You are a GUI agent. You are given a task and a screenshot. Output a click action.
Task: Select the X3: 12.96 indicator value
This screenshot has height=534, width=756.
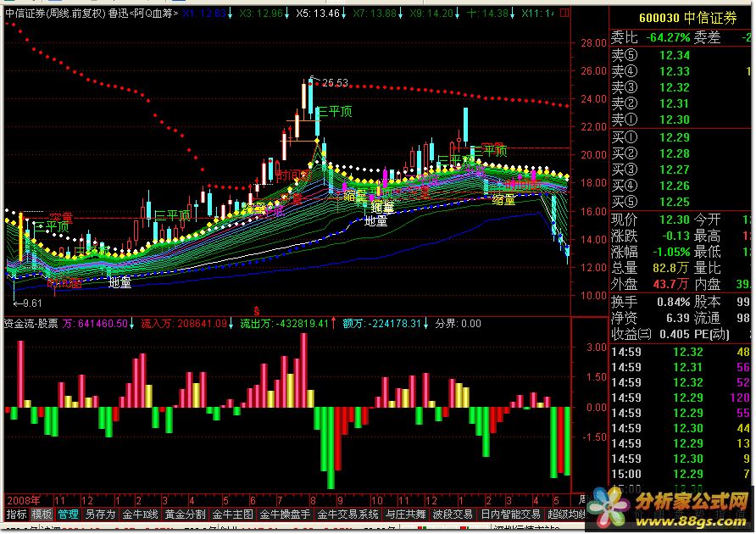pyautogui.click(x=264, y=13)
